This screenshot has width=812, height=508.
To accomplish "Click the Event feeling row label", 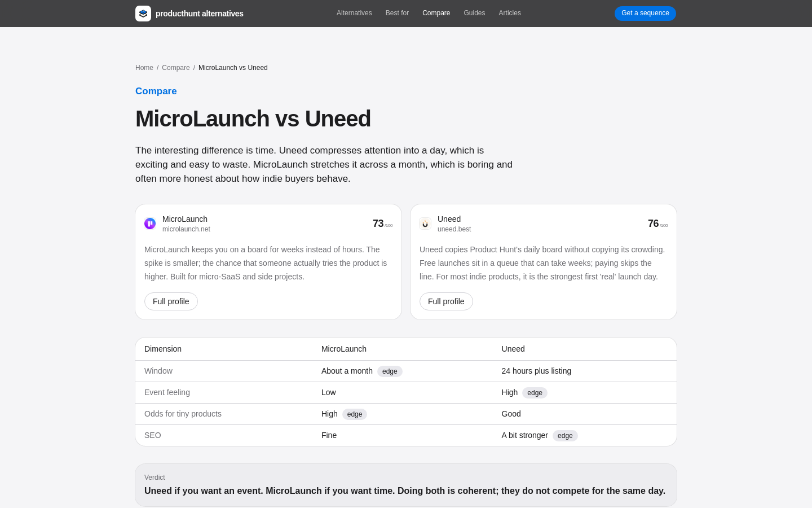I will point(167,392).
